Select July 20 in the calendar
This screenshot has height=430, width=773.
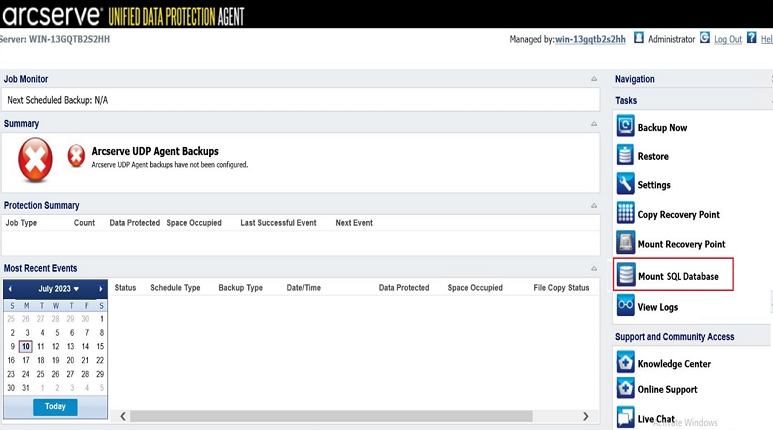[70, 360]
